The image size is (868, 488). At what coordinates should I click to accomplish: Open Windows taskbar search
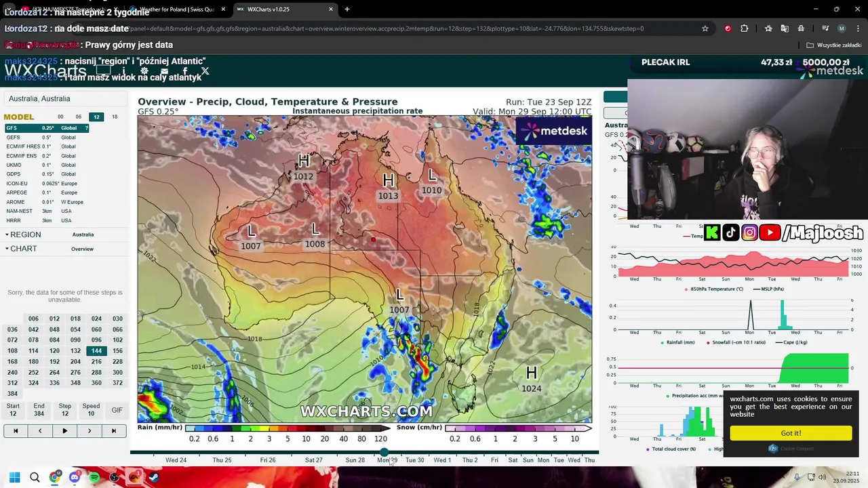(35, 477)
